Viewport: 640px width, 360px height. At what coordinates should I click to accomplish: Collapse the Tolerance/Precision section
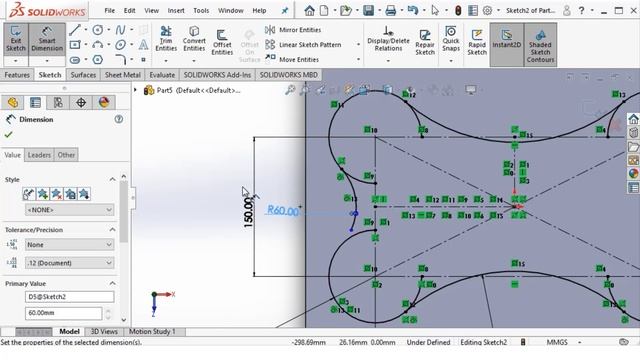(112, 230)
